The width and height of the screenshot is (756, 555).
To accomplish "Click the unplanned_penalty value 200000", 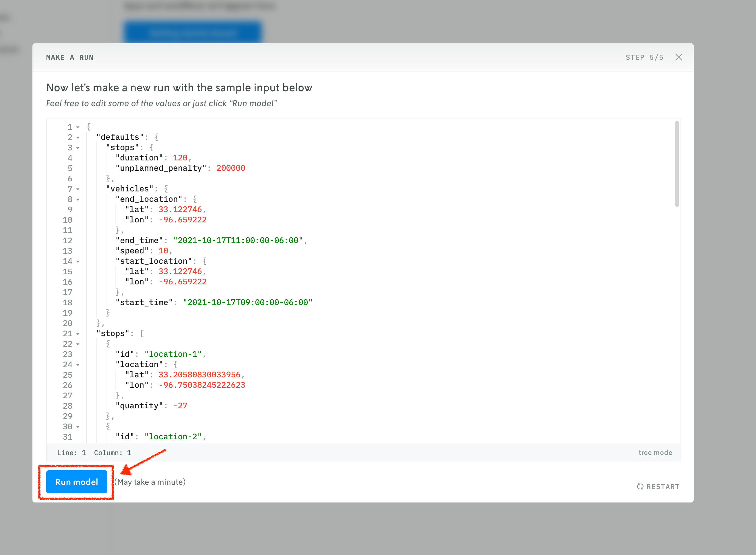I will [x=230, y=168].
